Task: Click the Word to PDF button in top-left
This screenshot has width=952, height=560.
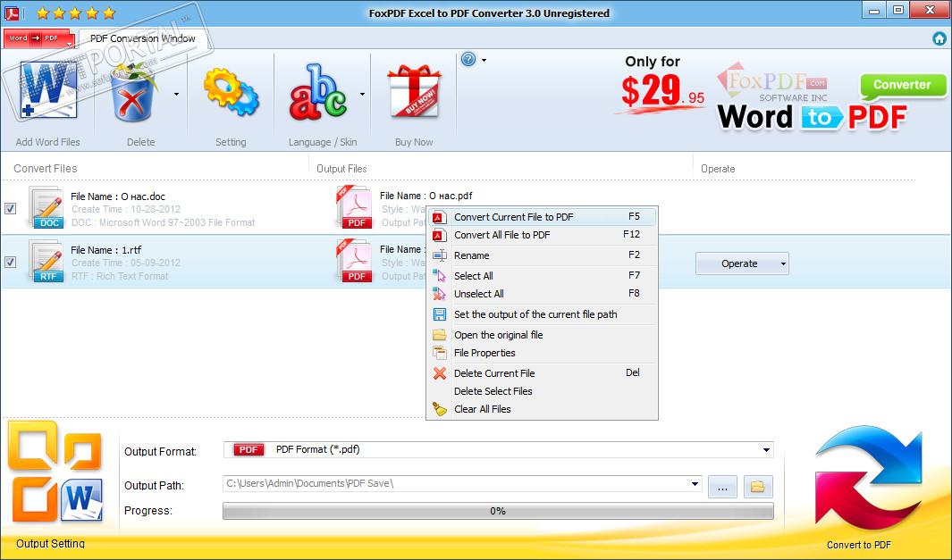Action: (x=38, y=38)
